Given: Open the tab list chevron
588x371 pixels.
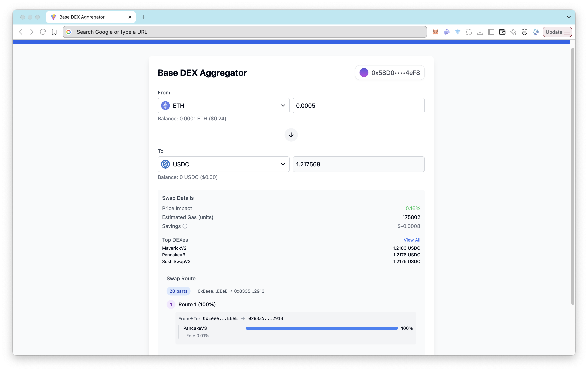Looking at the screenshot, I should pyautogui.click(x=569, y=17).
